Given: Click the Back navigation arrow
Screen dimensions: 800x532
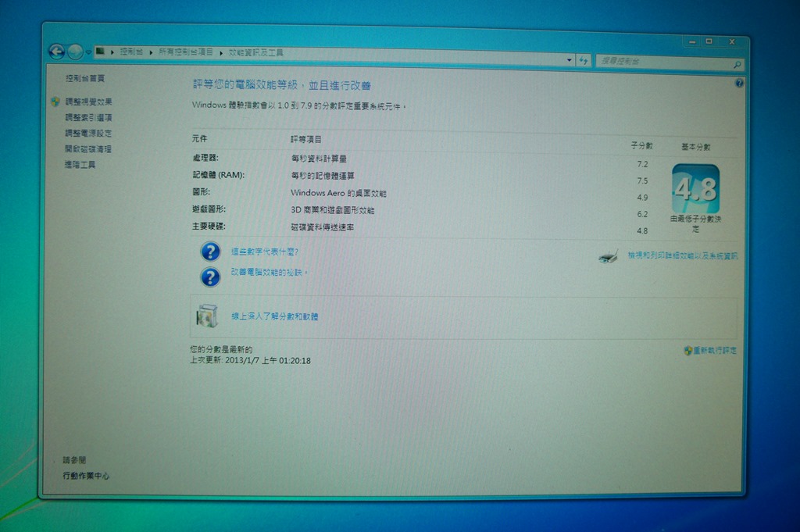Looking at the screenshot, I should coord(56,51).
